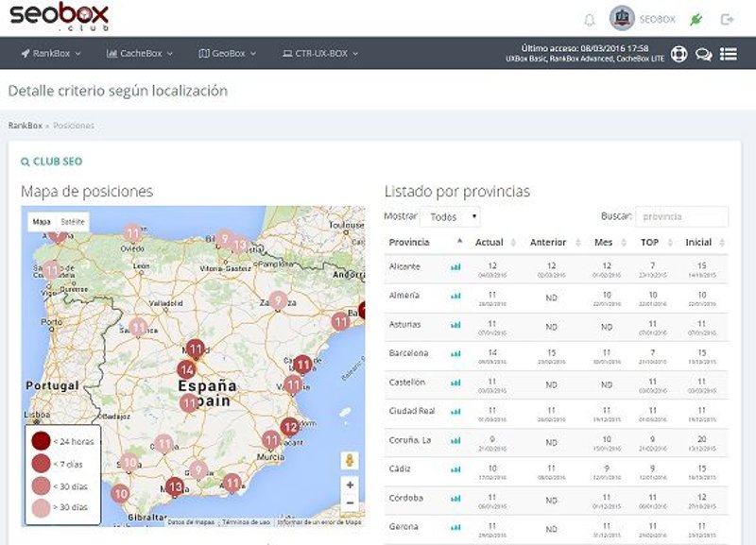The width and height of the screenshot is (756, 545).
Task: Open the Mostrar Todos dropdown
Action: pyautogui.click(x=450, y=217)
